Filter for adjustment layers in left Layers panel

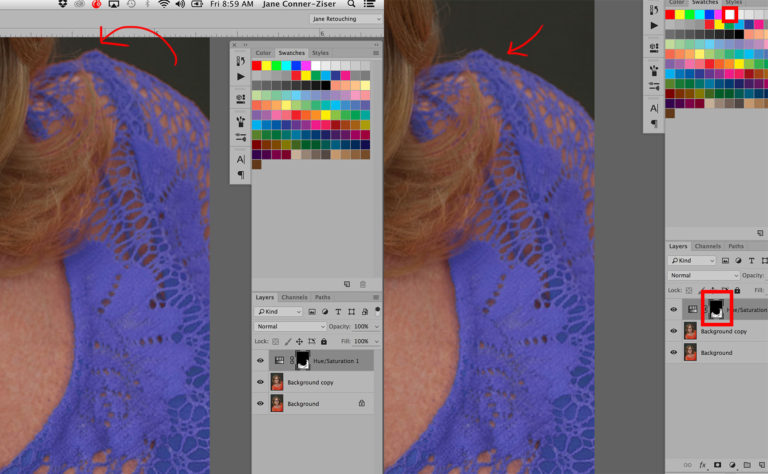(x=325, y=311)
